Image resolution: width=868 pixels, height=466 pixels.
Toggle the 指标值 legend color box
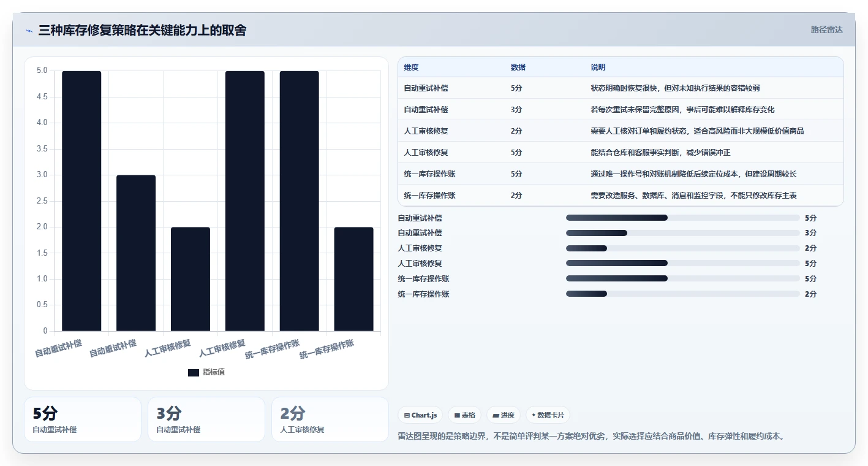194,372
